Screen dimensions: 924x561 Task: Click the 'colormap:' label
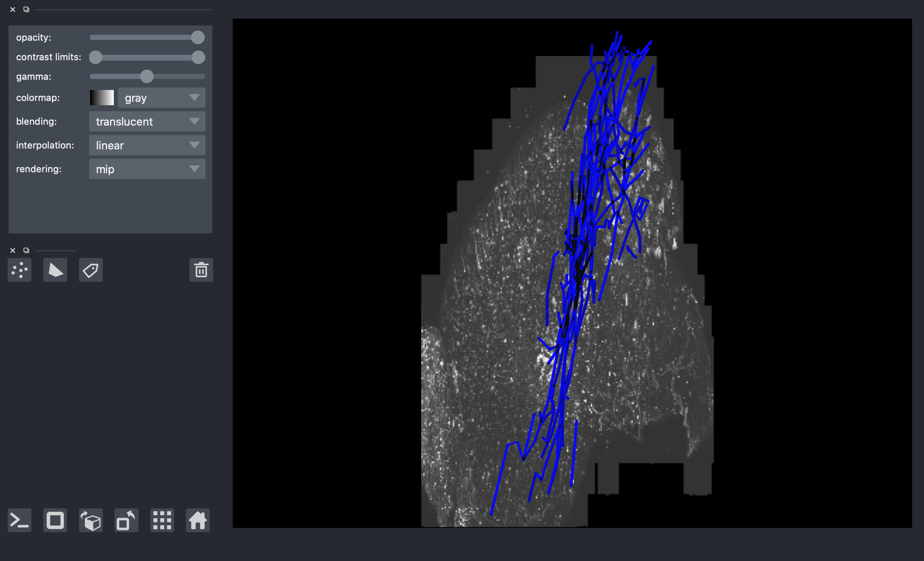[x=38, y=98]
